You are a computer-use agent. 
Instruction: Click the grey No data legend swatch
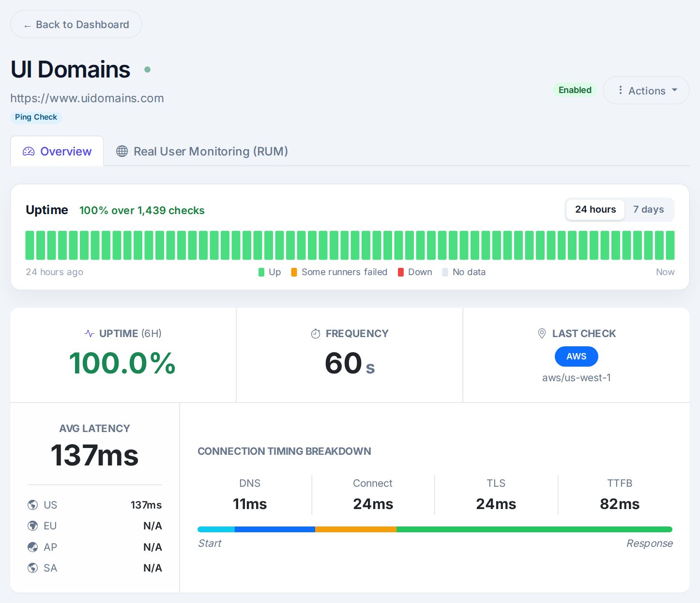pyautogui.click(x=445, y=272)
